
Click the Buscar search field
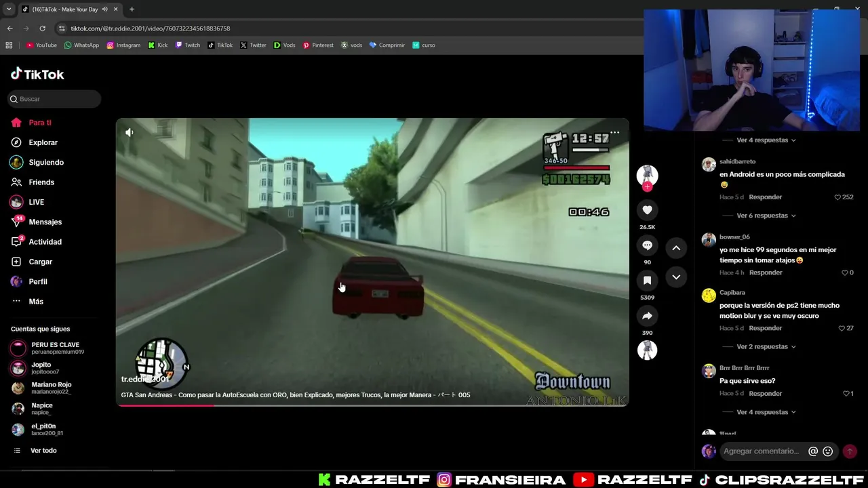(54, 99)
